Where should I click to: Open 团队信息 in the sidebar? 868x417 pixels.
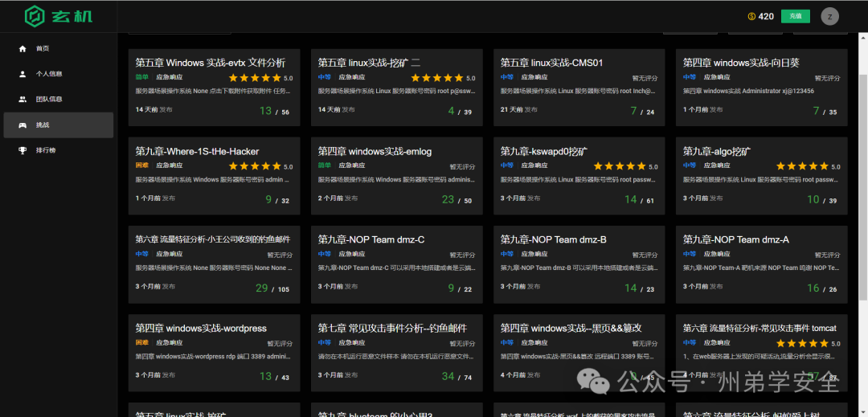[x=59, y=100]
